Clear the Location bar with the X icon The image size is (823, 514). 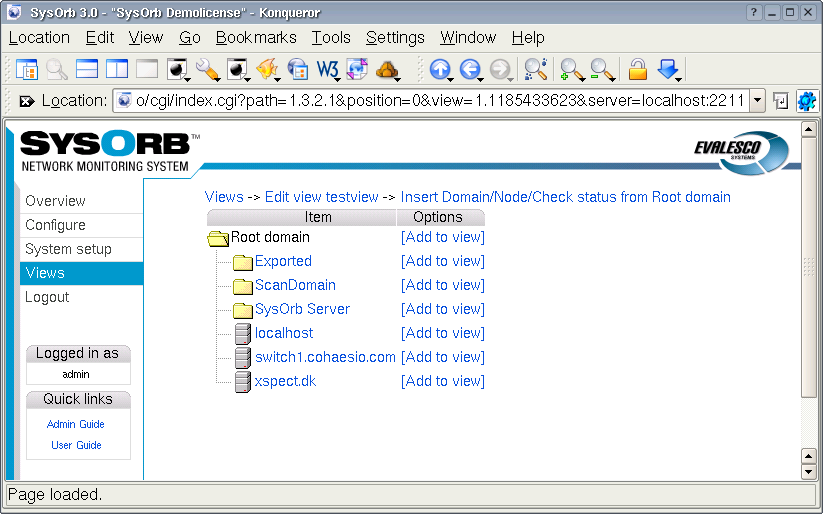26,101
